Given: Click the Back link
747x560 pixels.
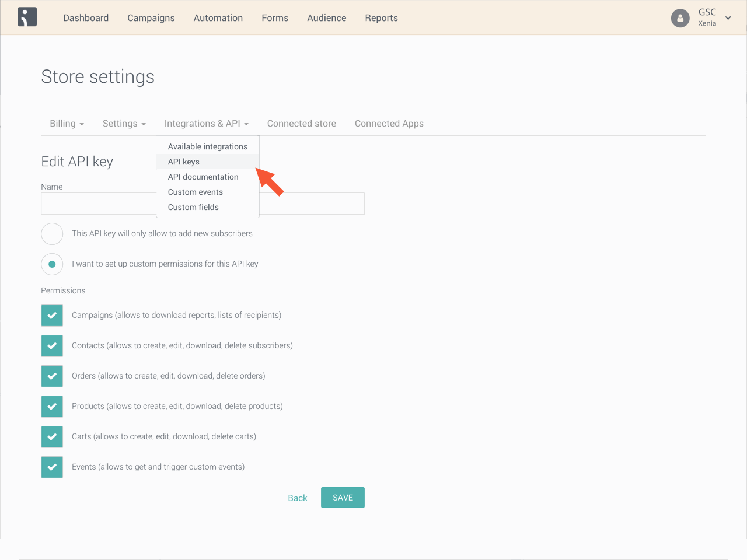Looking at the screenshot, I should coord(297,498).
